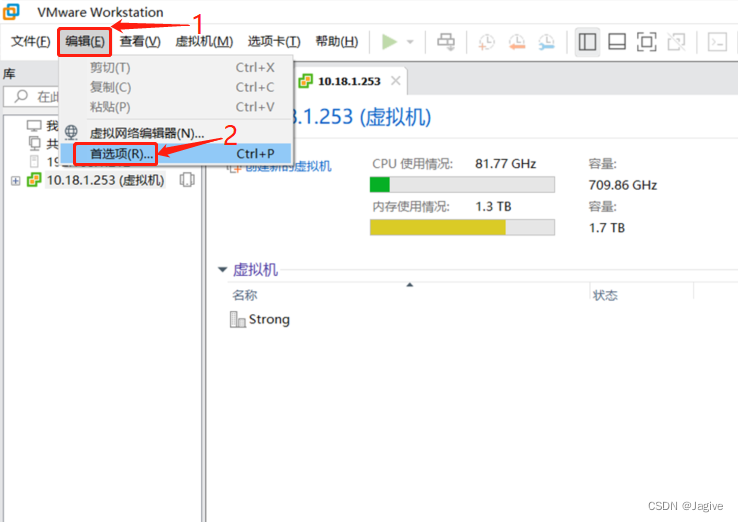Toggle the library sidebar view icon

[587, 42]
